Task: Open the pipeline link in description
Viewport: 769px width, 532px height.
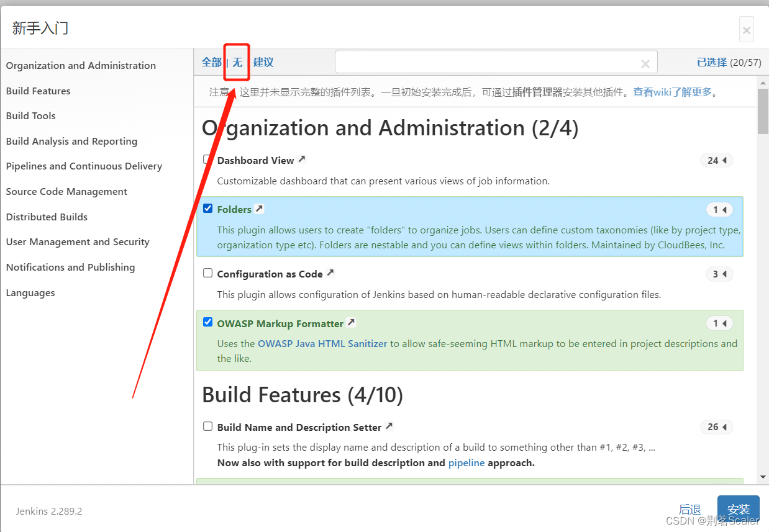Action: point(466,462)
